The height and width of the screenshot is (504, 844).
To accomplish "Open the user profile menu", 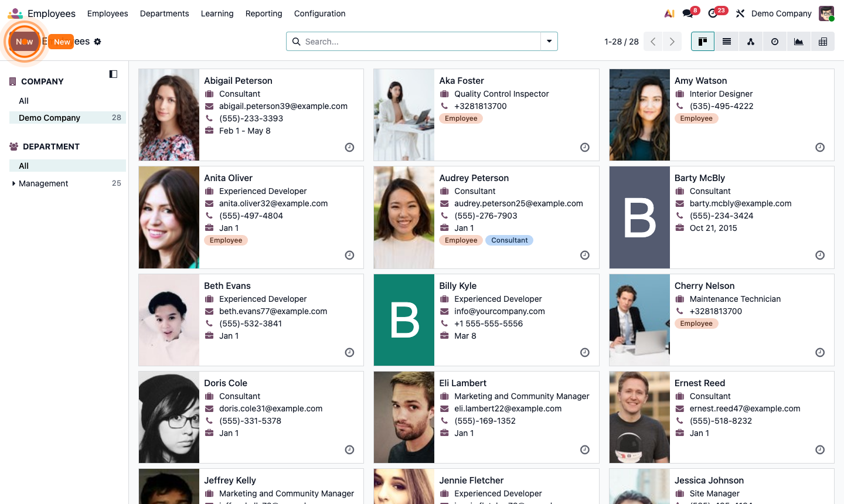I will pyautogui.click(x=826, y=13).
